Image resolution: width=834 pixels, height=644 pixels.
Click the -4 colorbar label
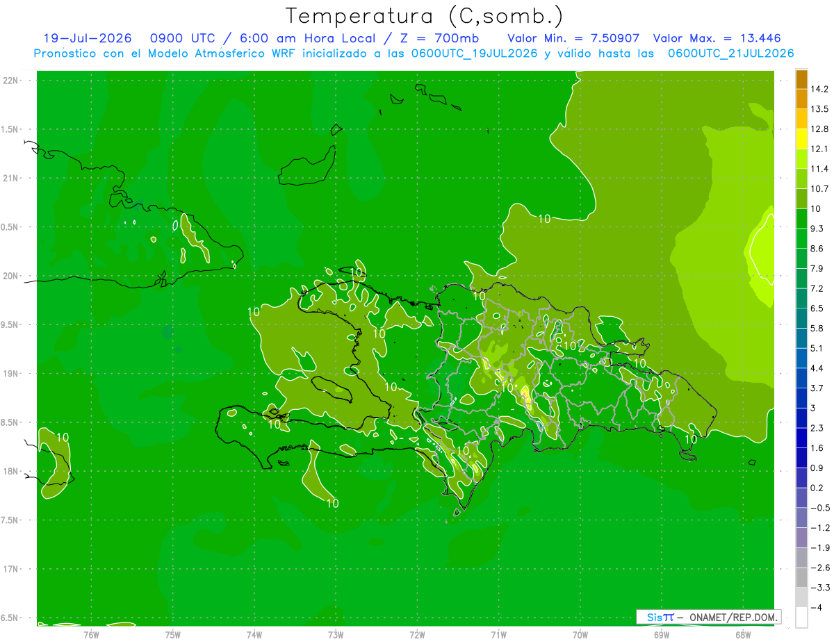click(x=815, y=607)
